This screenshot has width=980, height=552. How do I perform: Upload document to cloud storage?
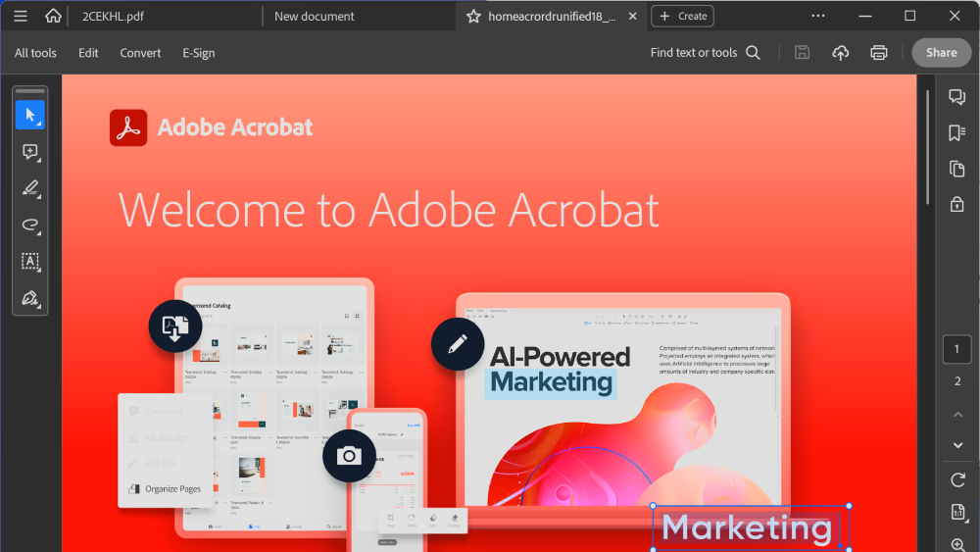pyautogui.click(x=840, y=53)
